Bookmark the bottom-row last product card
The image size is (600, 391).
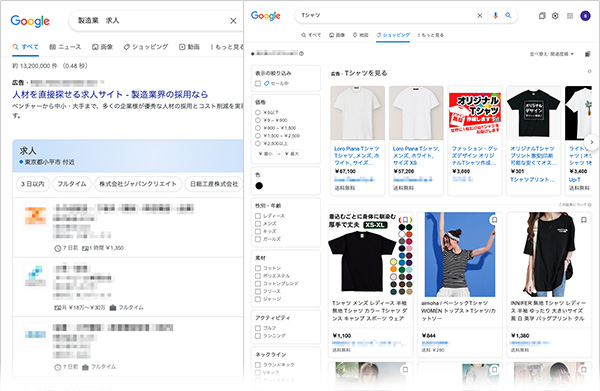pos(584,370)
